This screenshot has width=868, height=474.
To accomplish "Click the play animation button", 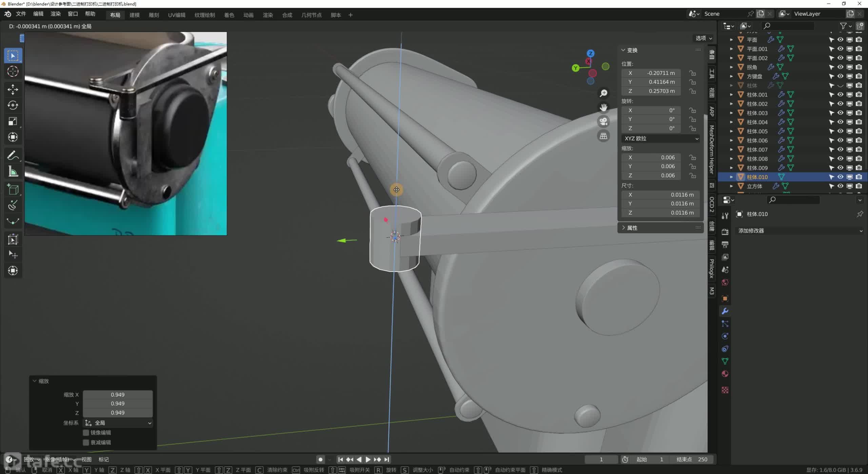I will point(368,459).
